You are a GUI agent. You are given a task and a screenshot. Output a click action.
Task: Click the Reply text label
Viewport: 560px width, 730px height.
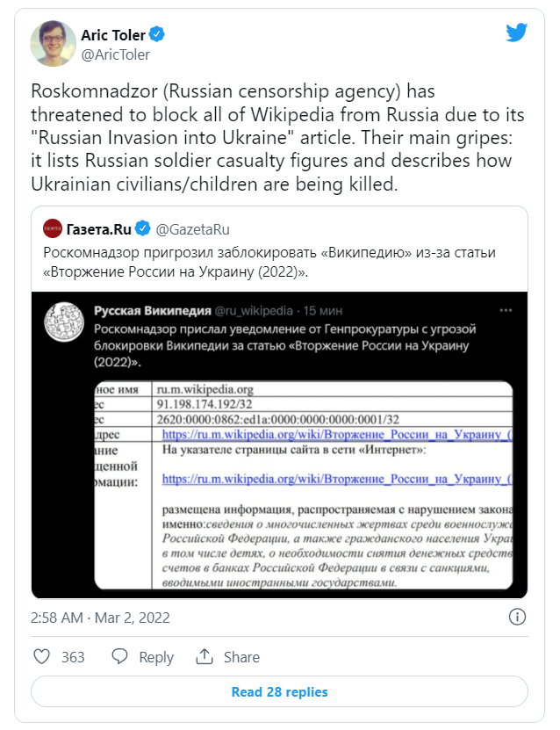pos(156,657)
